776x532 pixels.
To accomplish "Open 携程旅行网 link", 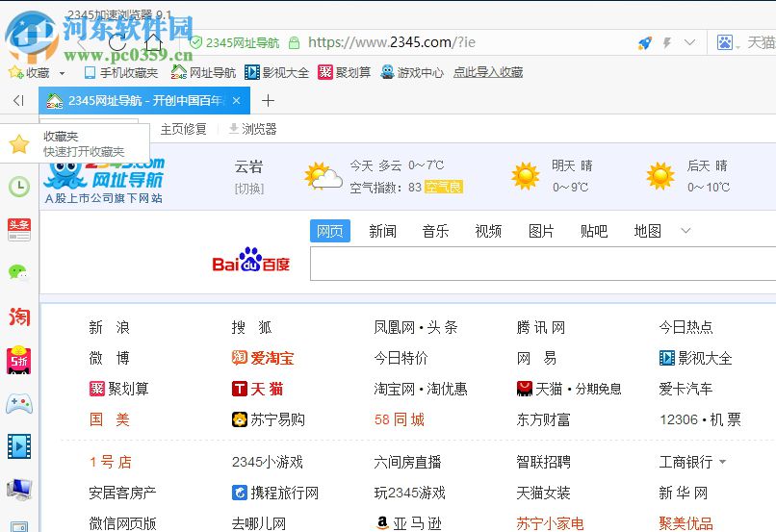I will 275,493.
